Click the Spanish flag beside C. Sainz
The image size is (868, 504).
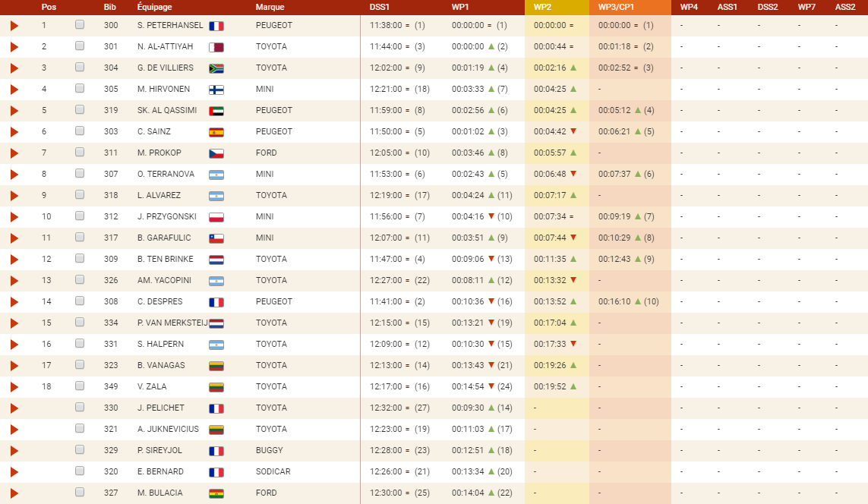[216, 132]
